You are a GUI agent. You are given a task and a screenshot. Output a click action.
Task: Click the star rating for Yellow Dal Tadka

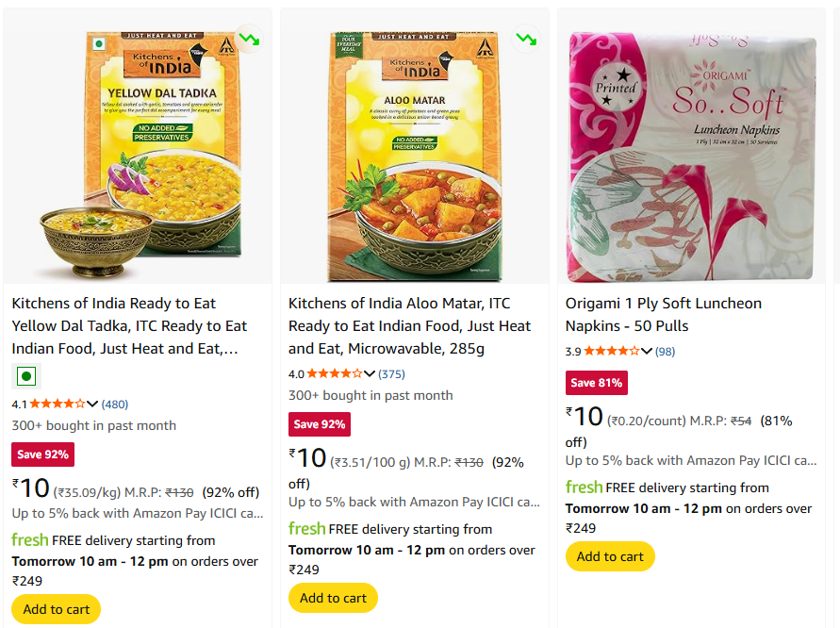click(x=57, y=404)
